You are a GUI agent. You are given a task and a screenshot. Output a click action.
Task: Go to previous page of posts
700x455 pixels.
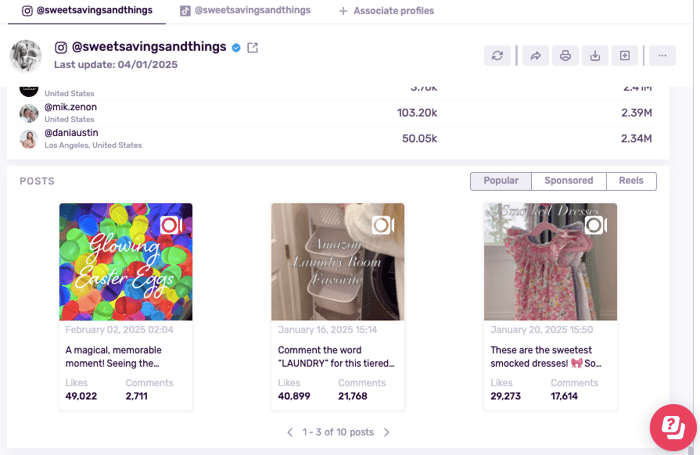tap(290, 433)
